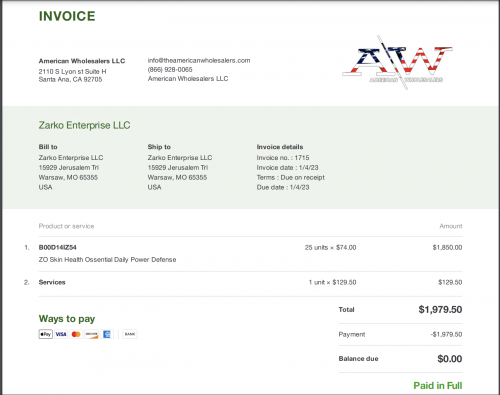Click the Total $1,979.50 value
This screenshot has height=395, width=500.
(x=440, y=309)
